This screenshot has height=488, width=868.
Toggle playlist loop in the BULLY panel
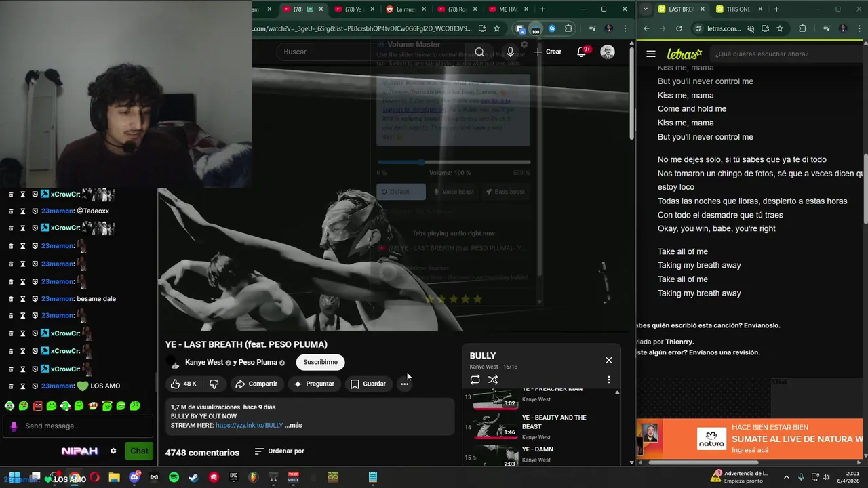(x=475, y=380)
